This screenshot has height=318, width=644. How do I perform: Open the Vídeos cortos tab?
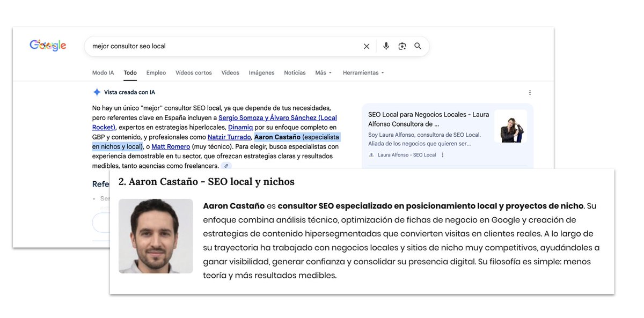click(194, 72)
